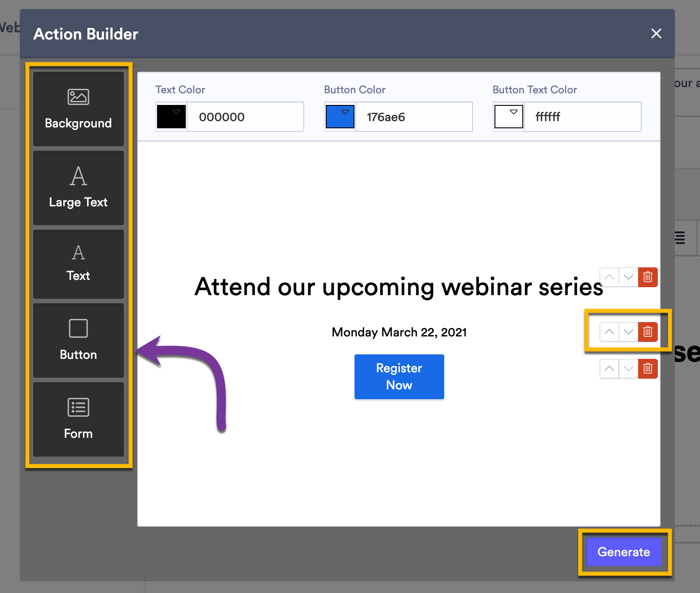
Task: Delete the Register Now button element
Action: (x=648, y=369)
